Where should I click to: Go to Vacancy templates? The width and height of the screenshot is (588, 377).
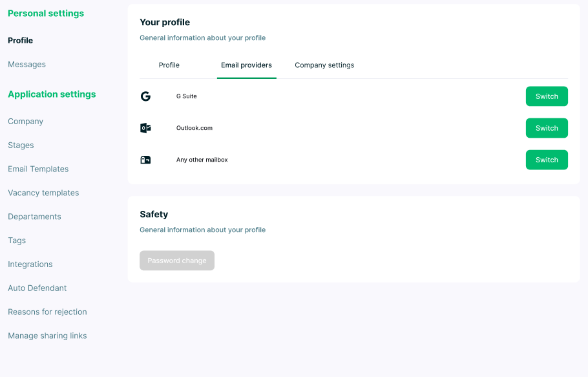43,193
